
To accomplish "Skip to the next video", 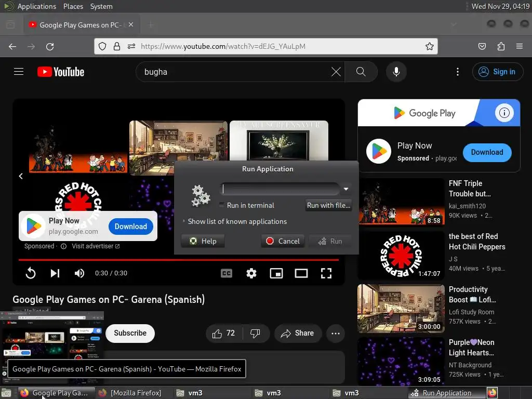I will pyautogui.click(x=55, y=273).
